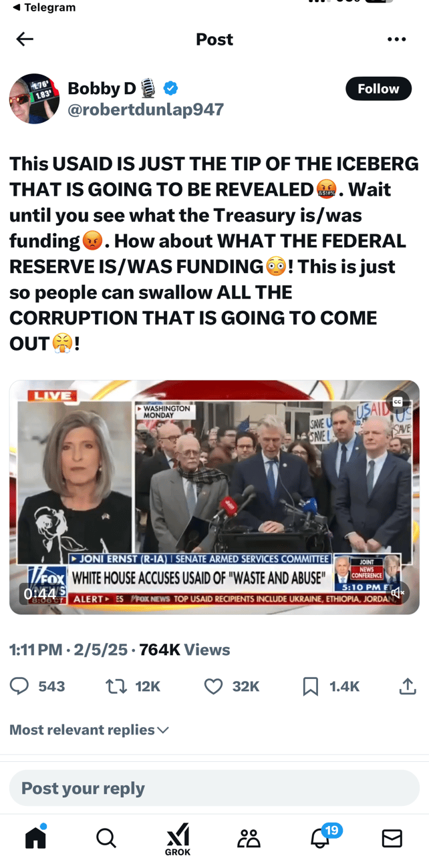Image resolution: width=429 pixels, height=868 pixels.
Task: Open @robertdunlap947 profile handle
Action: 146,109
